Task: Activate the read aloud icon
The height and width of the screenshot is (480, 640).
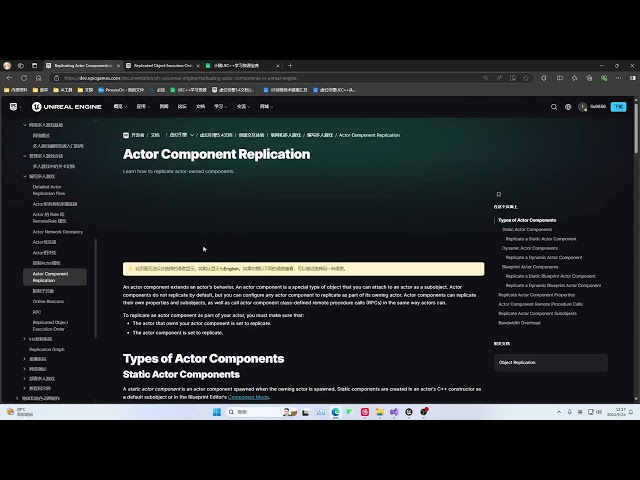Action: pyautogui.click(x=499, y=78)
